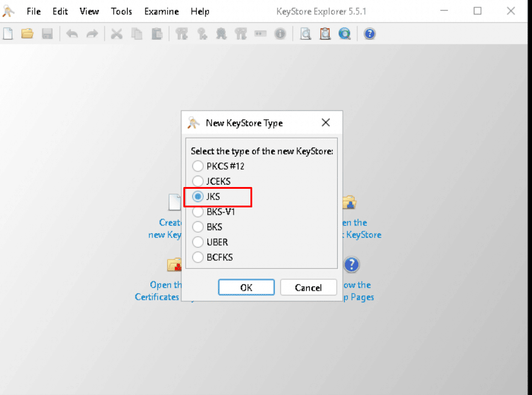The height and width of the screenshot is (395, 532).
Task: Click the Save floppy disk toolbar icon
Action: 47,34
